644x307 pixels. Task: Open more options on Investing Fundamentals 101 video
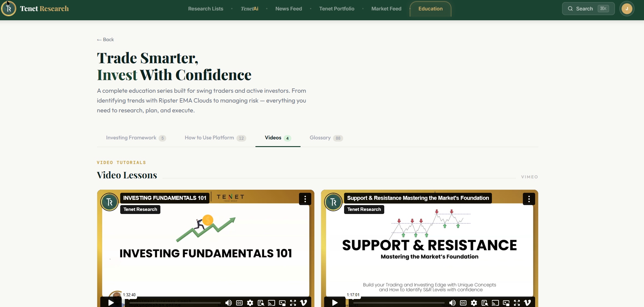[305, 199]
